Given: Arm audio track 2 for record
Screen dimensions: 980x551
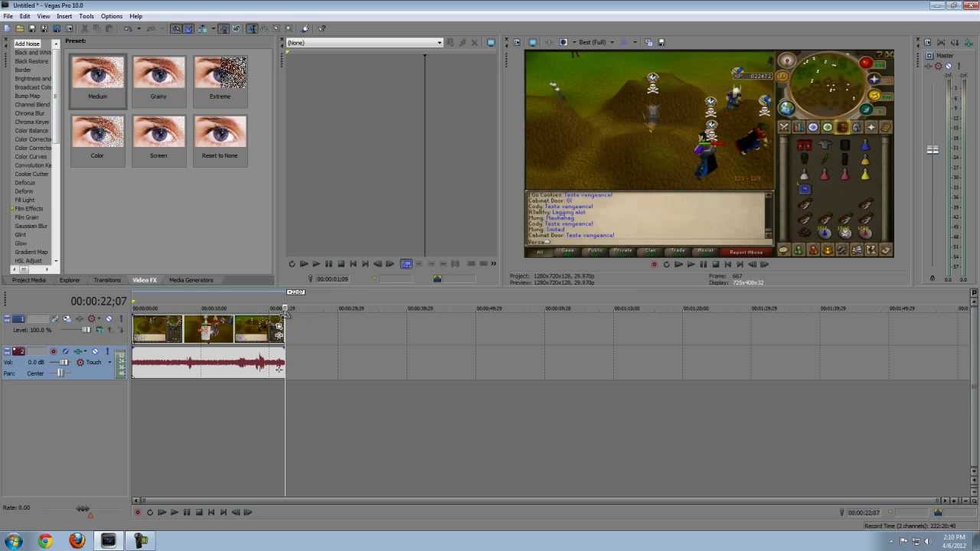Looking at the screenshot, I should (x=54, y=351).
